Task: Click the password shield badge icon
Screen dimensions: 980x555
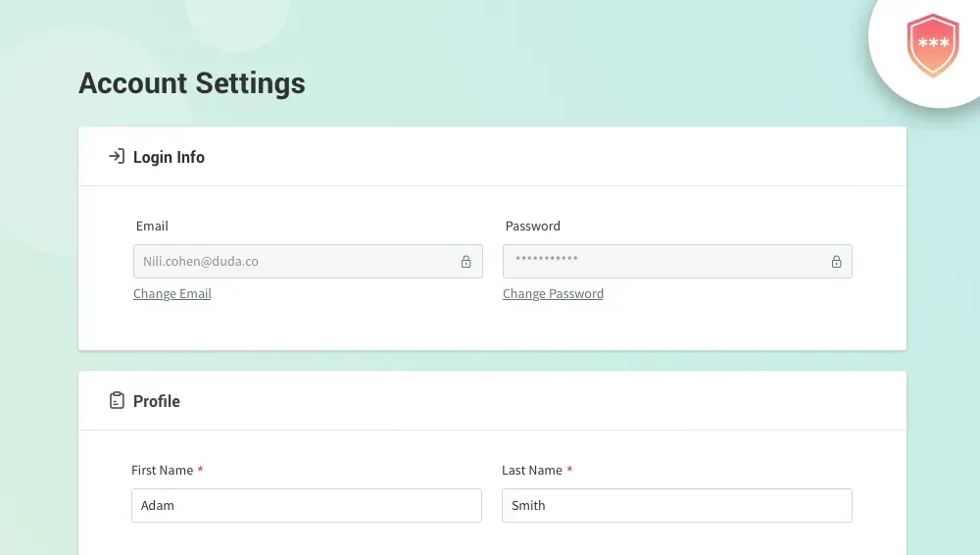Action: (933, 45)
